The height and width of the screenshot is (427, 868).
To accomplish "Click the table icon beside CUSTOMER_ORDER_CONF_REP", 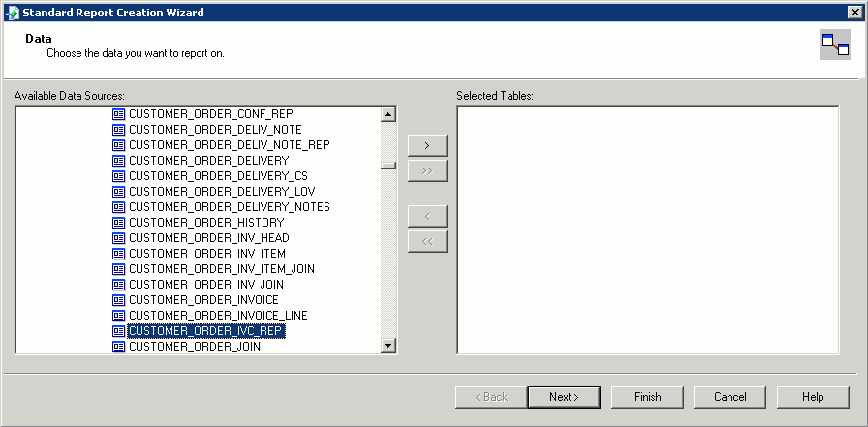I will click(x=119, y=114).
